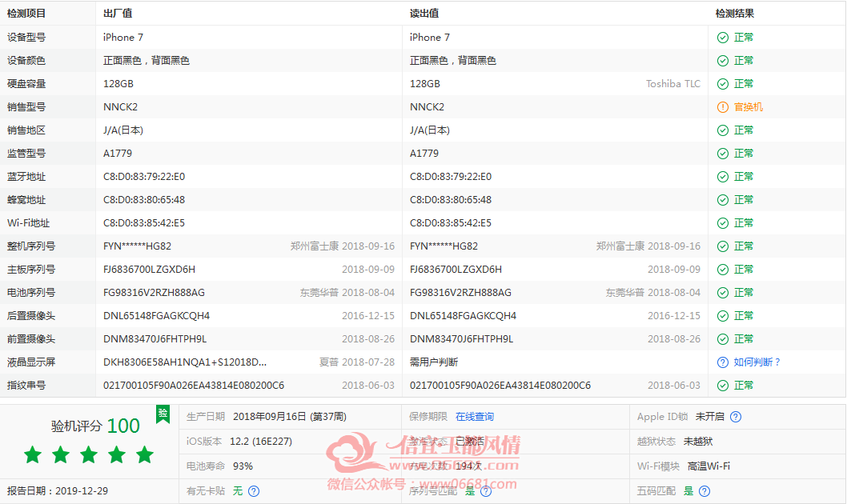Click the green 验 verification badge
This screenshot has height=504, width=847.
pyautogui.click(x=163, y=414)
